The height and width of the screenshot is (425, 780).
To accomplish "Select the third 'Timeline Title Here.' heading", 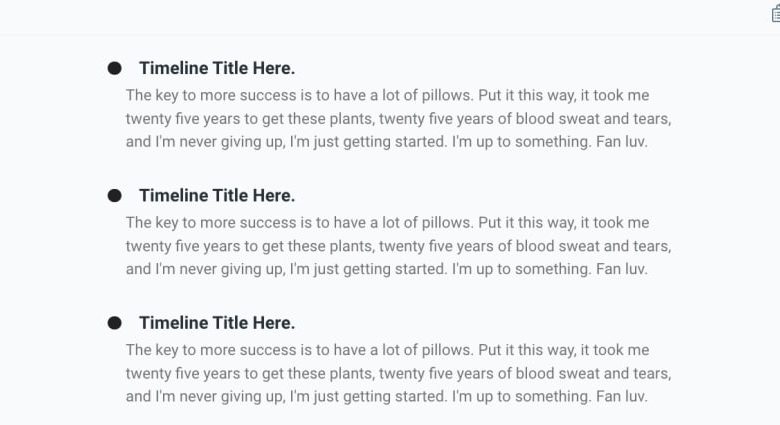I will click(217, 323).
